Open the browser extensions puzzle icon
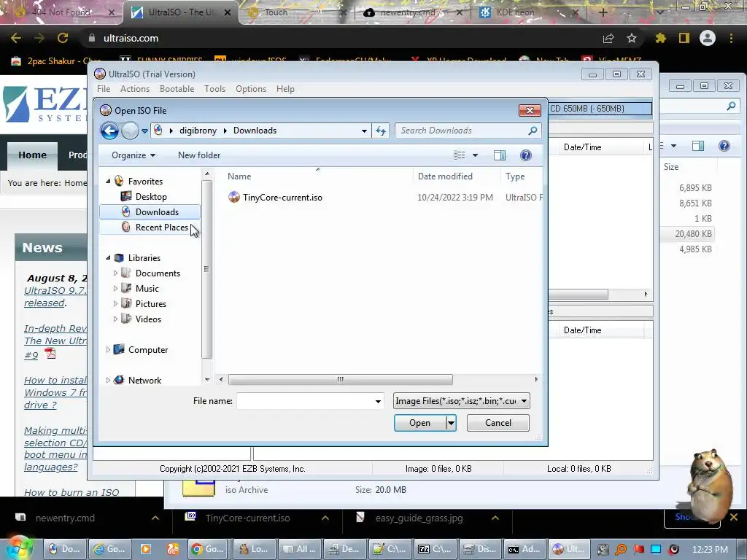Viewport: 747px width, 560px height. pyautogui.click(x=660, y=38)
